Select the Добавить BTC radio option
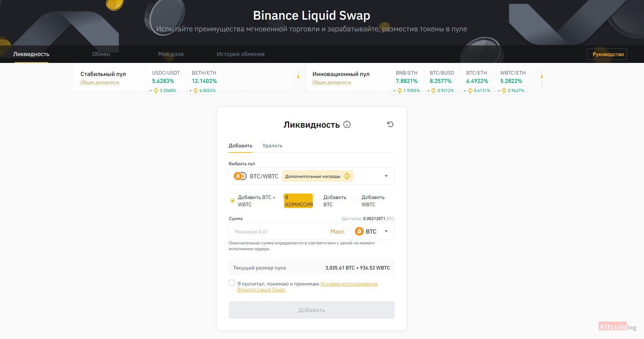The height and width of the screenshot is (339, 644). (x=318, y=201)
